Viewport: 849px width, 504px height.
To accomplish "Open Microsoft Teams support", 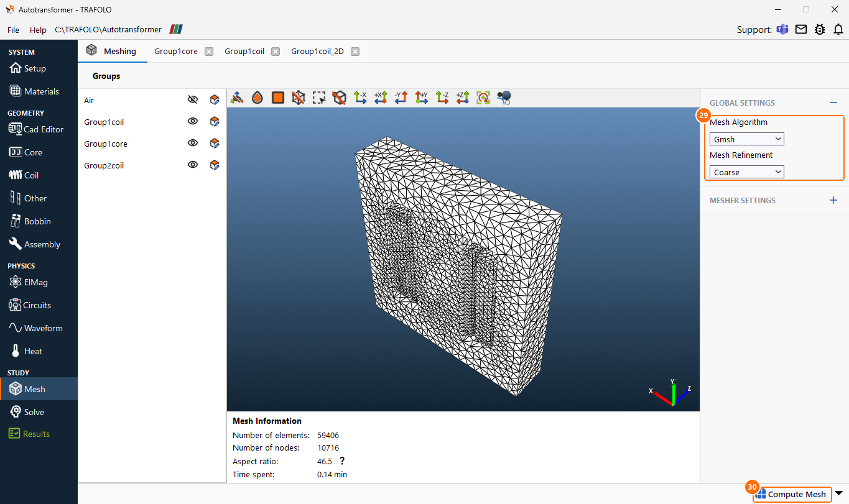I will pyautogui.click(x=782, y=29).
